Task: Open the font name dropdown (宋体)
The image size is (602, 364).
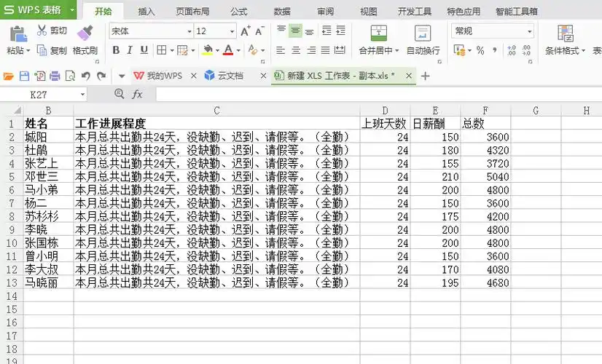Action: [x=189, y=31]
